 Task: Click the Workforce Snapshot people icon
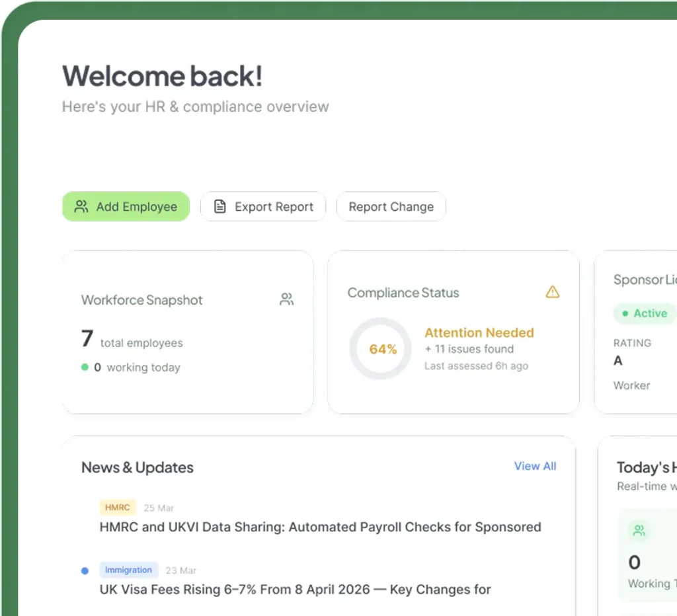click(287, 299)
